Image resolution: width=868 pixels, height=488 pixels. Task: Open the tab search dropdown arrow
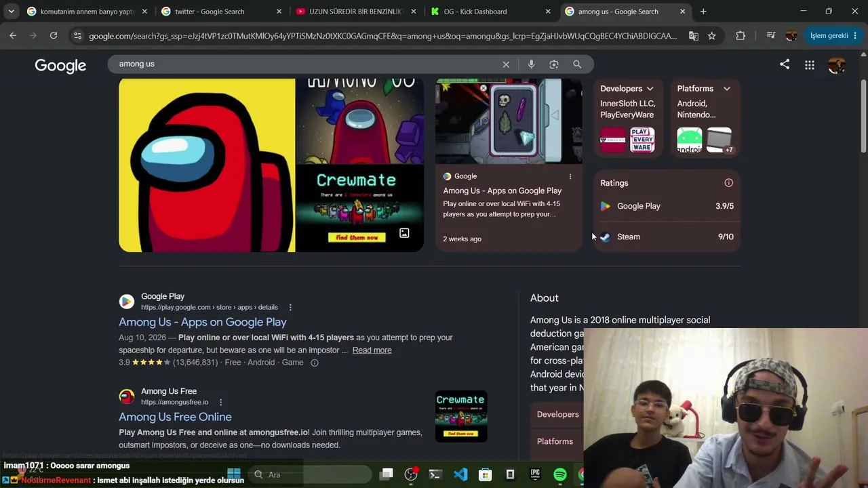pos(12,12)
